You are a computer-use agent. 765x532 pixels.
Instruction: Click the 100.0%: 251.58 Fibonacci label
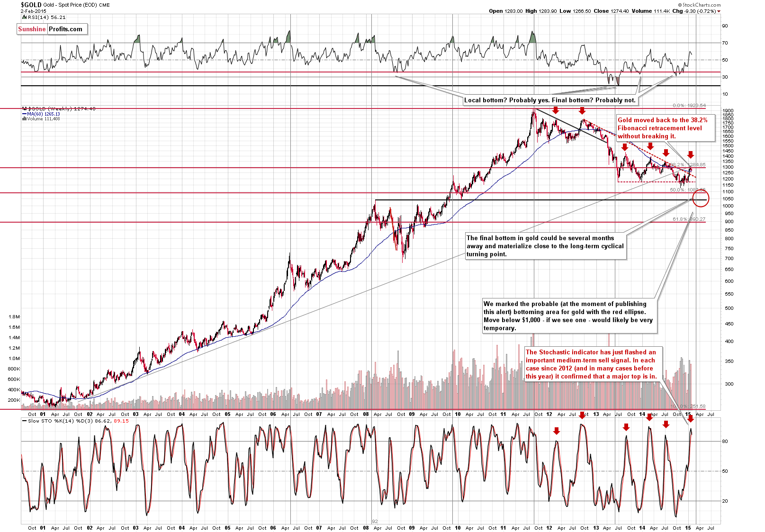[x=688, y=406]
